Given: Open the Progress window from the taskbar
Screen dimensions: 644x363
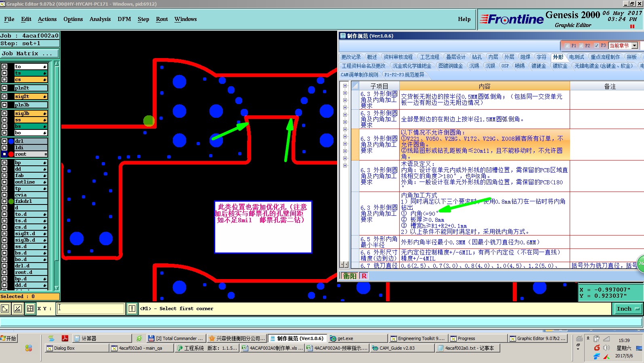Looking at the screenshot, I should point(478,338).
